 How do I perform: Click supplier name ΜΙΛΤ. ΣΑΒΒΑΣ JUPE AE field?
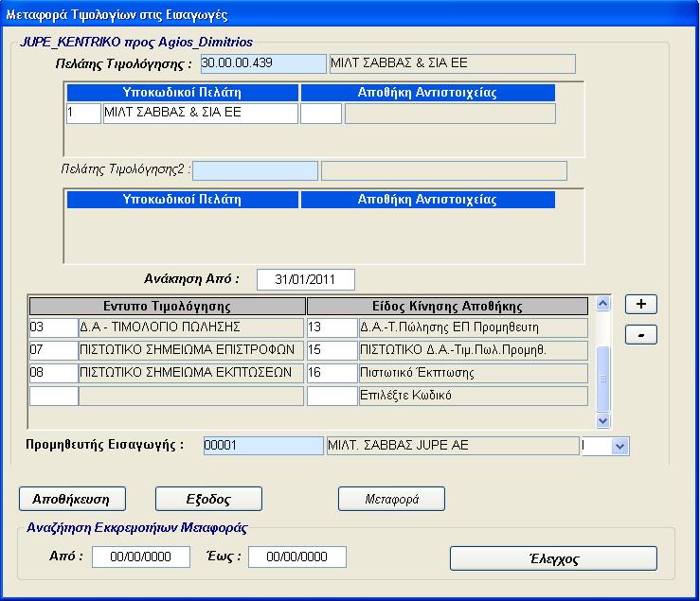(453, 446)
